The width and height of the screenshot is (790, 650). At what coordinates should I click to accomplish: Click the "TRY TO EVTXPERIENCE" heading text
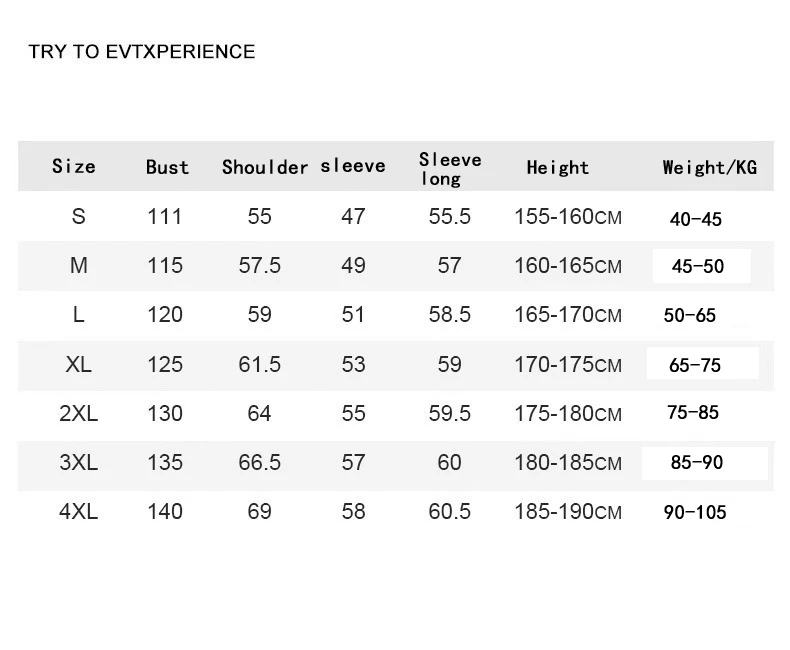coord(142,52)
